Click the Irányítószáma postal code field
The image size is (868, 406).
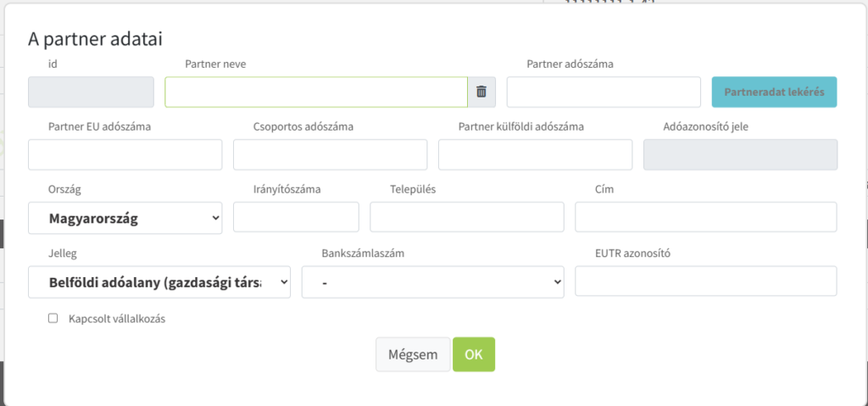click(296, 218)
